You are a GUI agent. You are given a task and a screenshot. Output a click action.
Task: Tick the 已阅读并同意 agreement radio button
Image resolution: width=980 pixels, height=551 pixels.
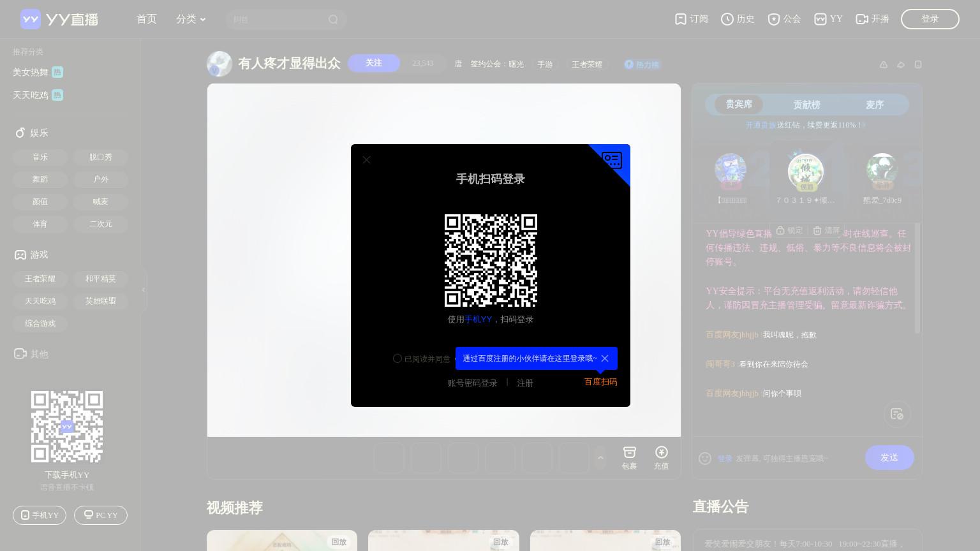(397, 358)
